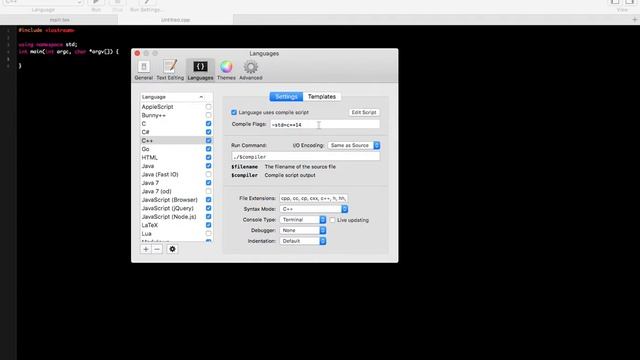Open the General preferences pane
640x360 pixels.
144,70
